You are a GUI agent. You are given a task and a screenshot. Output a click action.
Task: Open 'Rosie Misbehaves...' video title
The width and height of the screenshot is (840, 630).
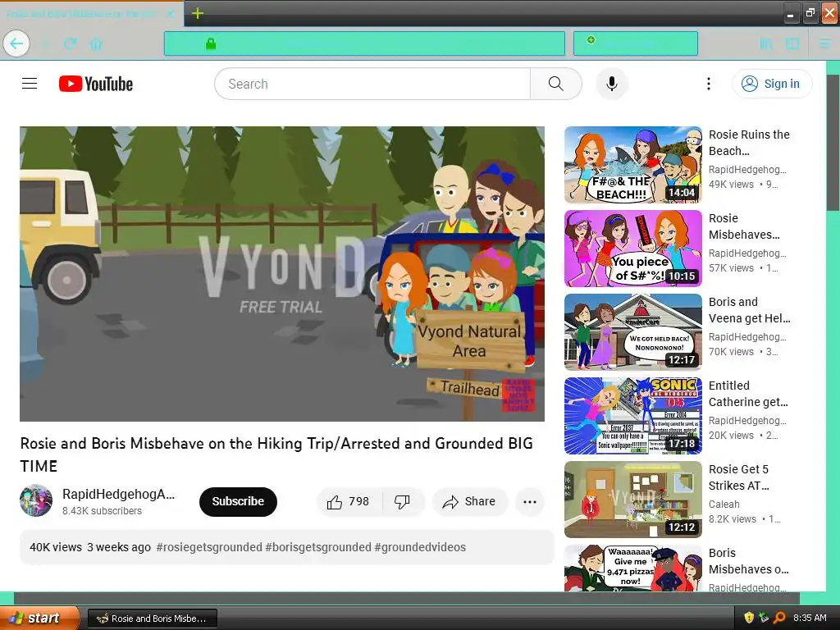click(744, 226)
